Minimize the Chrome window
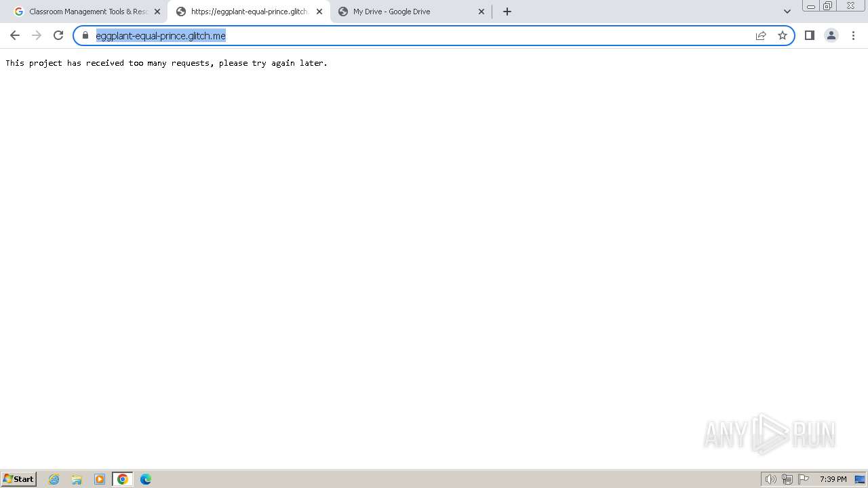 (811, 6)
